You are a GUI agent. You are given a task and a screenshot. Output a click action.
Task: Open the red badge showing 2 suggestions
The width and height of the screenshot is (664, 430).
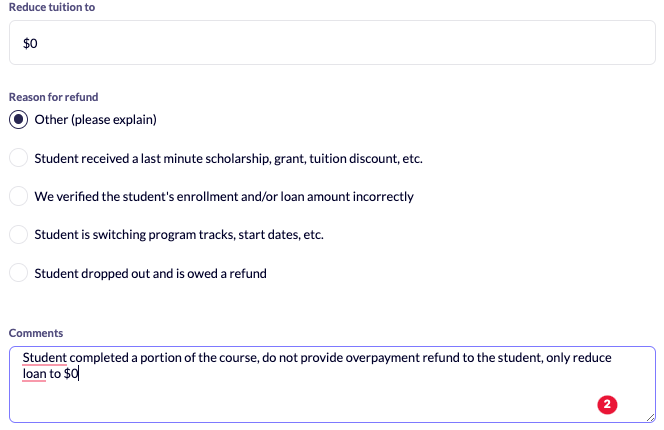[x=607, y=405]
